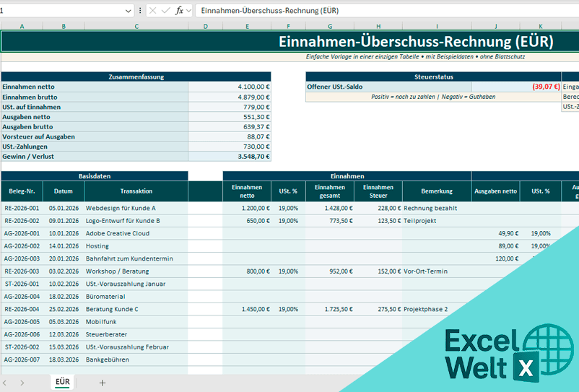The width and height of the screenshot is (579, 392).
Task: Select column C header
Action: pyautogui.click(x=136, y=26)
